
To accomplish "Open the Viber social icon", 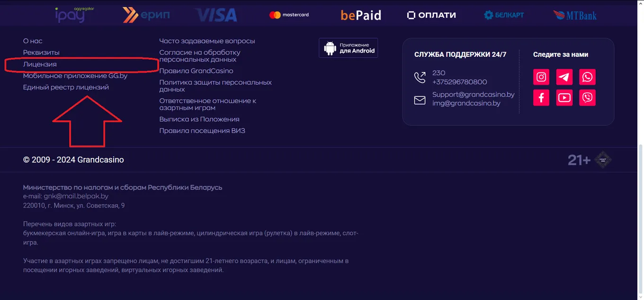I will tap(588, 98).
